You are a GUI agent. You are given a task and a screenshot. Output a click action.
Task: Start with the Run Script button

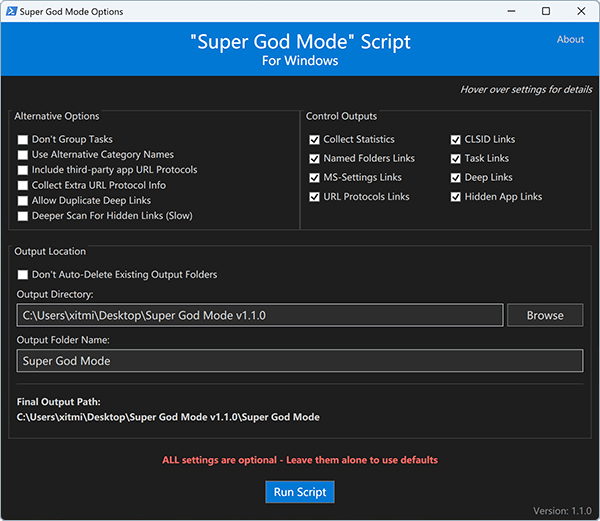pyautogui.click(x=300, y=492)
